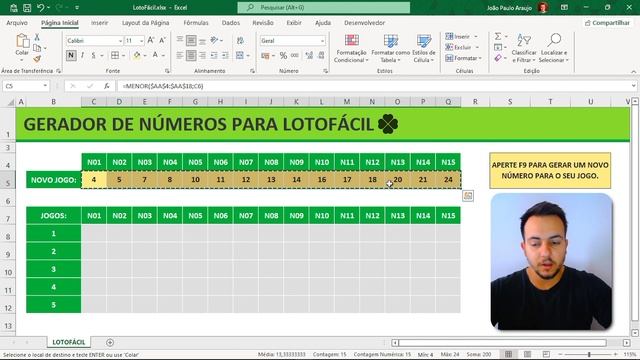Switch to Page Layout view in the status bar
Viewport: 640px width, 360px height.
[x=527, y=354]
